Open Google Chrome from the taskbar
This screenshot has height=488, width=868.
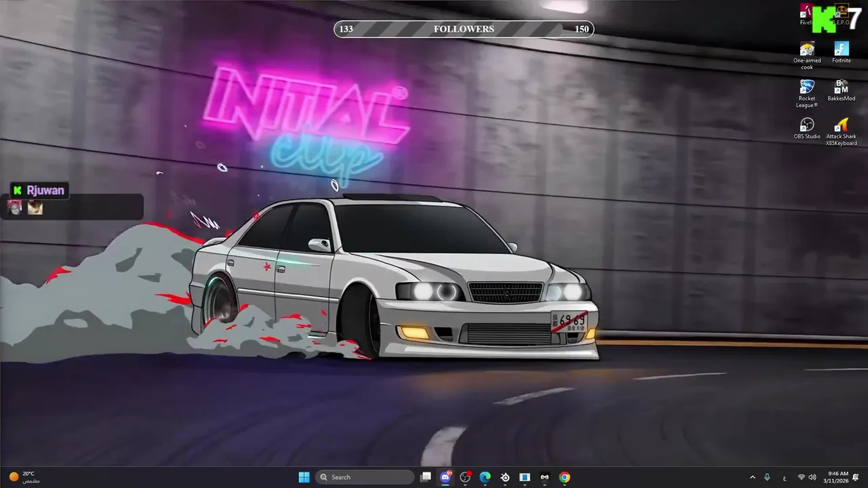564,477
